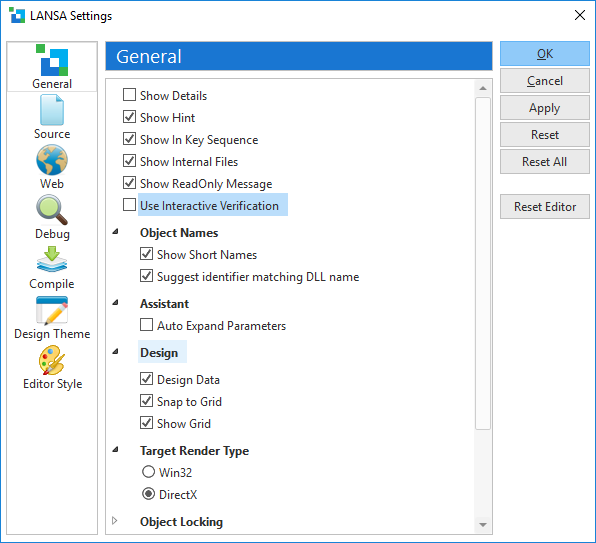Click the Apply button
Screen dimensions: 596x543
(544, 108)
